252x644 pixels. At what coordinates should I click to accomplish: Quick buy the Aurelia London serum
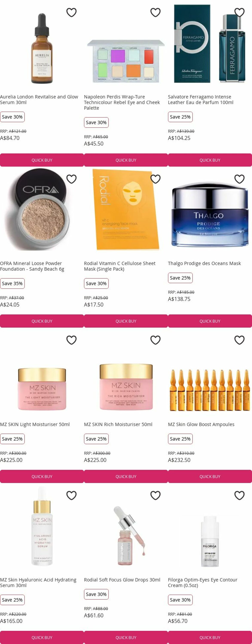[42, 160]
